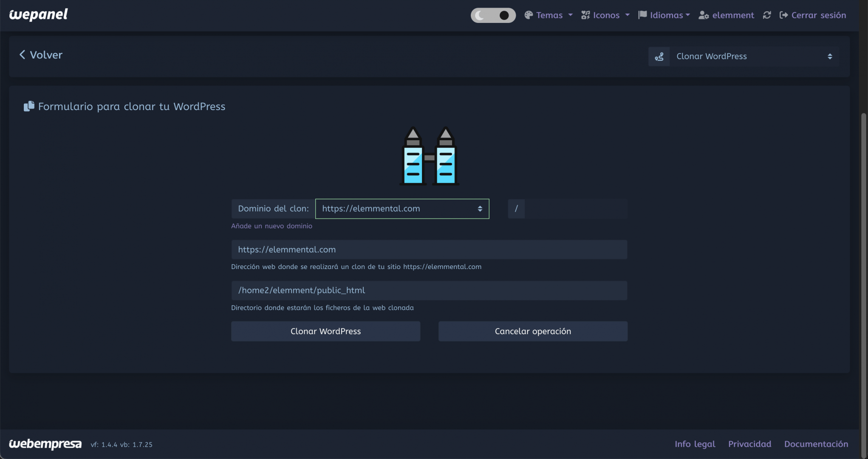Click the elemment user account link

(x=726, y=15)
